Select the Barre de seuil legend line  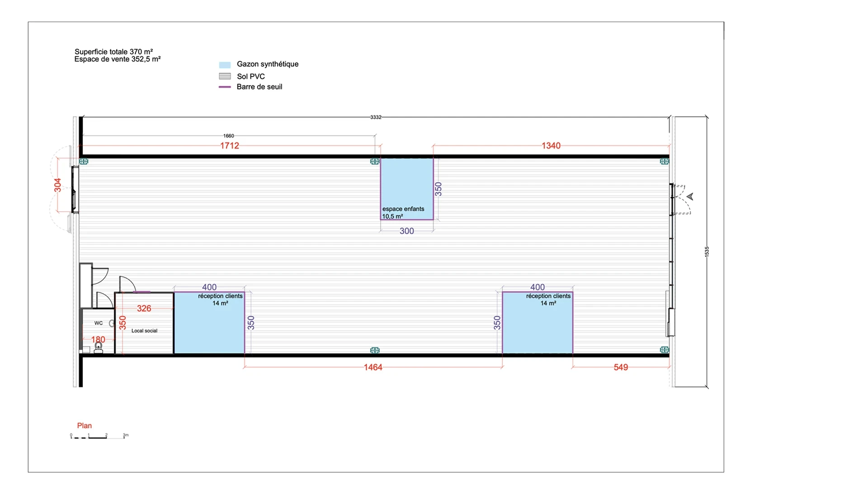point(225,87)
